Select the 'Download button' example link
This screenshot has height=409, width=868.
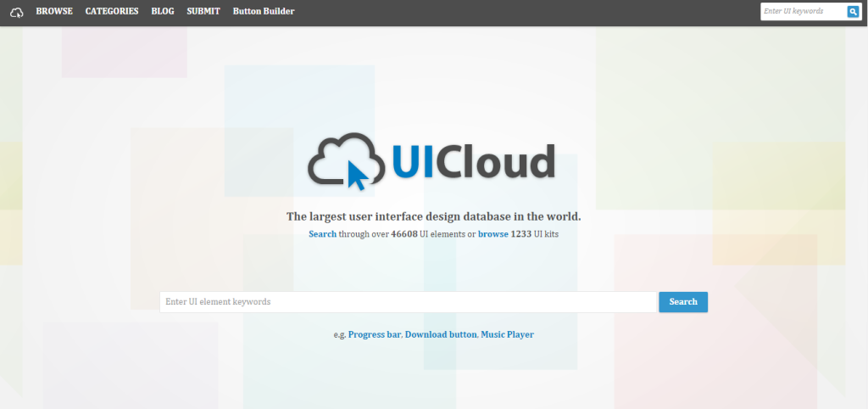tap(441, 334)
